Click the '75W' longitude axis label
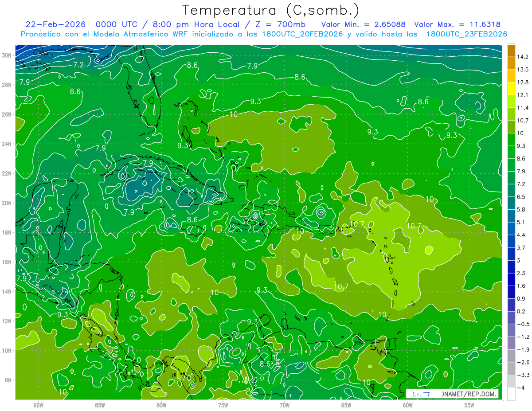 (x=223, y=405)
